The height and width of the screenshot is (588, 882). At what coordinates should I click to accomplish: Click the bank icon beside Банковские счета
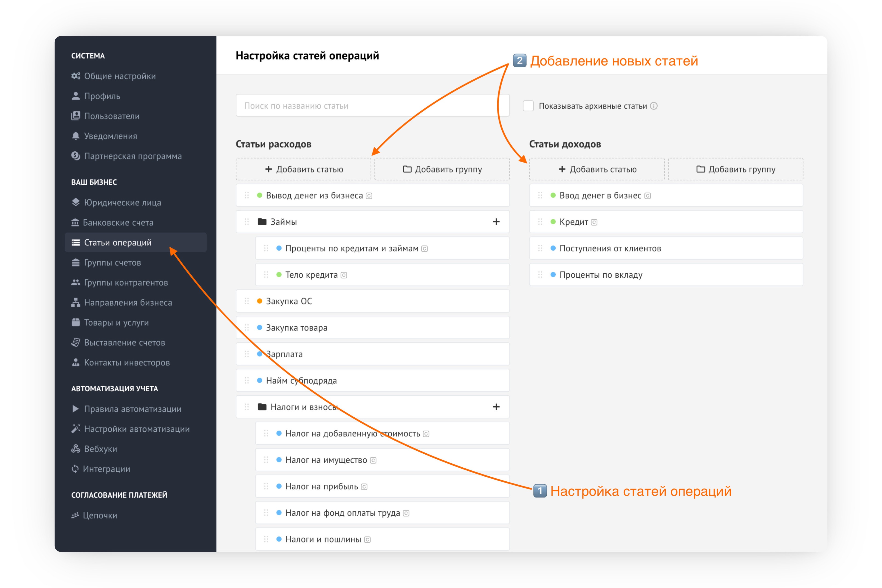(75, 222)
